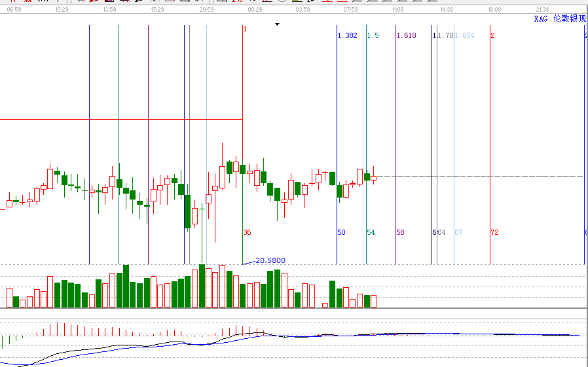Click the 07:59 time axis label
This screenshot has width=588, height=367.
point(350,10)
